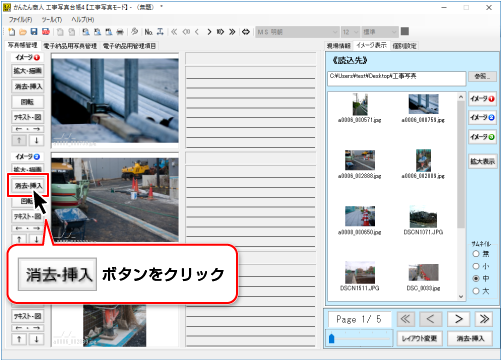
Task: Click the No. numbering toolbar icon
Action: click(x=148, y=32)
